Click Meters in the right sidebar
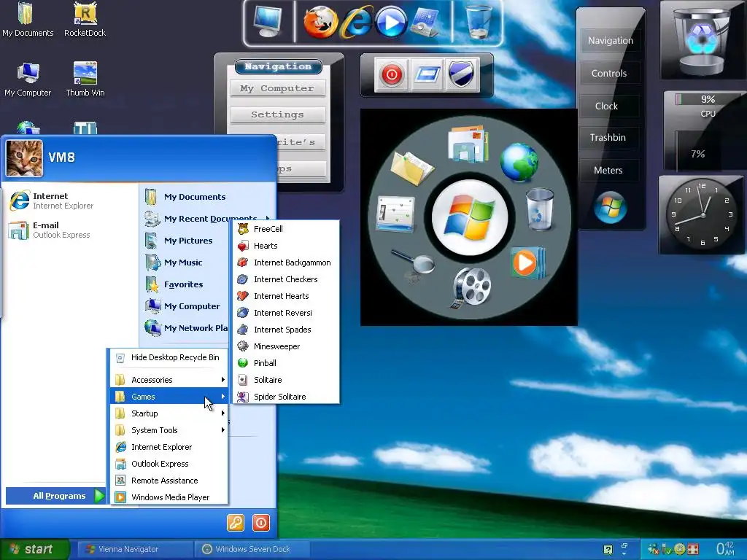 pyautogui.click(x=609, y=170)
